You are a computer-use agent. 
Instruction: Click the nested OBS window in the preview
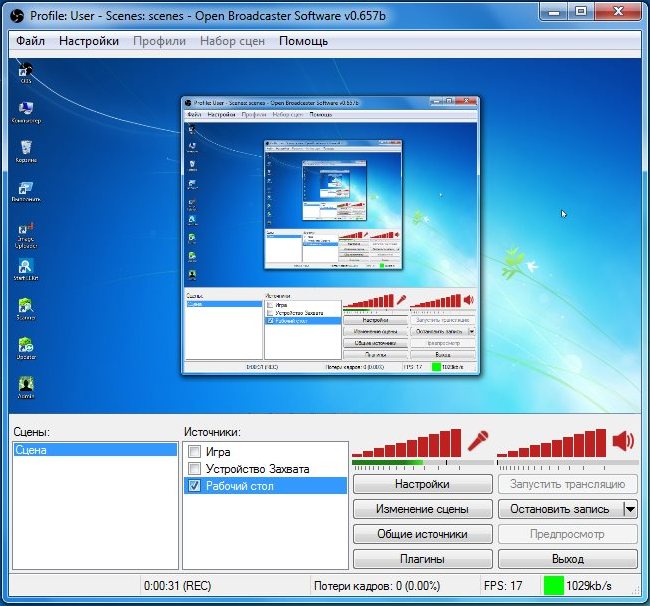pyautogui.click(x=330, y=235)
